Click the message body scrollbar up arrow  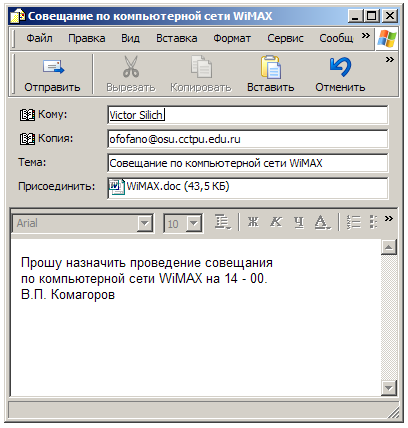tap(389, 247)
